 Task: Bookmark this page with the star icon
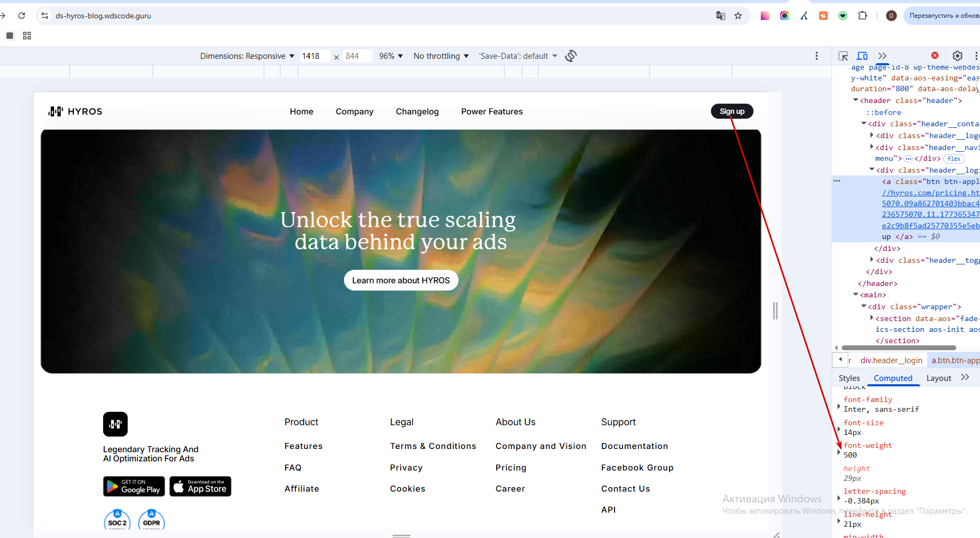tap(738, 16)
